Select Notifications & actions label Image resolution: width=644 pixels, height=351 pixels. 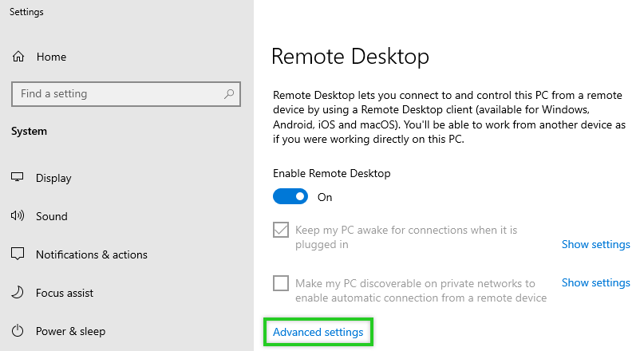pos(91,254)
